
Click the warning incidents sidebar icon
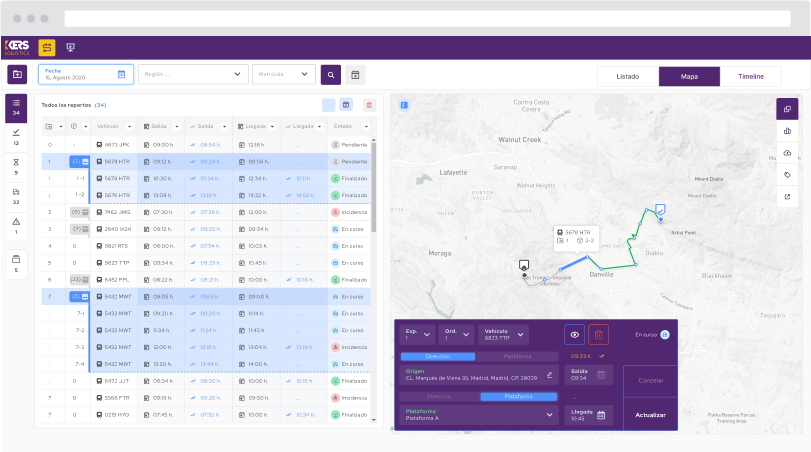pyautogui.click(x=16, y=227)
